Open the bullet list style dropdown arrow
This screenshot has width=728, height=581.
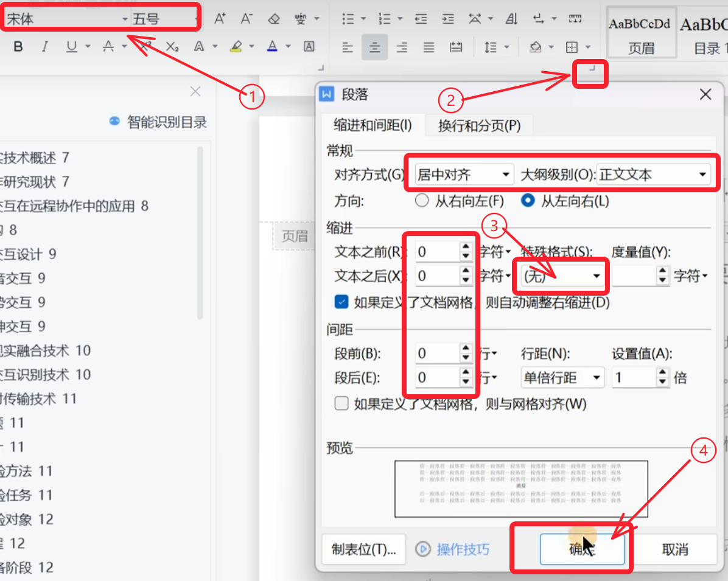click(x=363, y=19)
